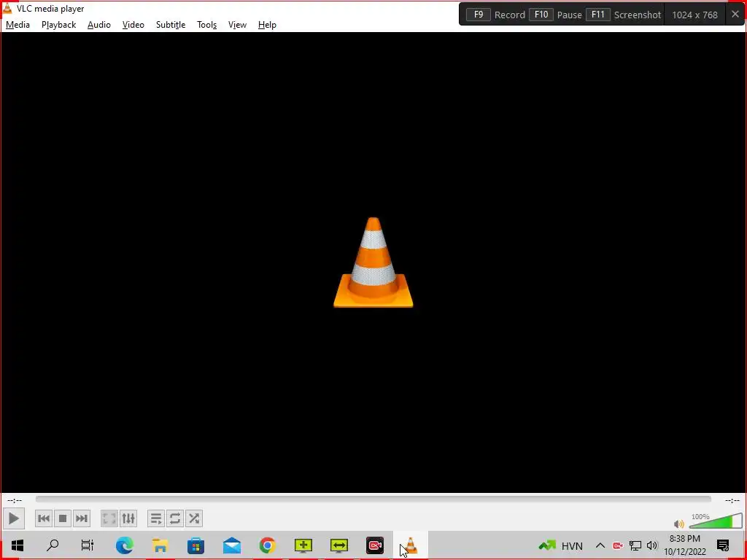
Task: Open the Help menu
Action: tap(267, 25)
